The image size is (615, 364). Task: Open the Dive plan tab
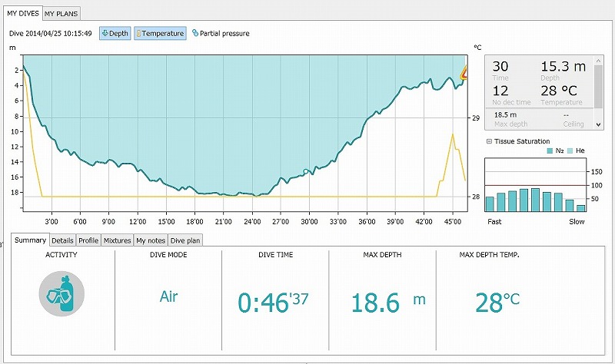184,240
